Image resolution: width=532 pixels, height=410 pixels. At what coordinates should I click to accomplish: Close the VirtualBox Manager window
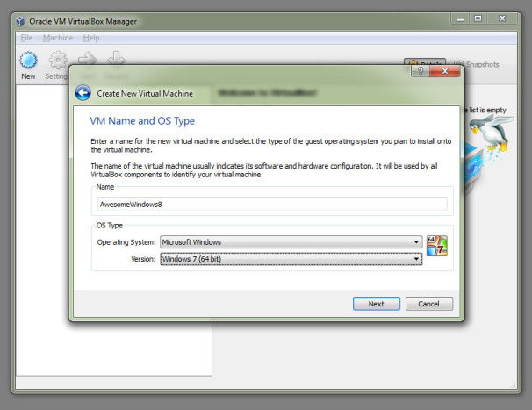502,19
